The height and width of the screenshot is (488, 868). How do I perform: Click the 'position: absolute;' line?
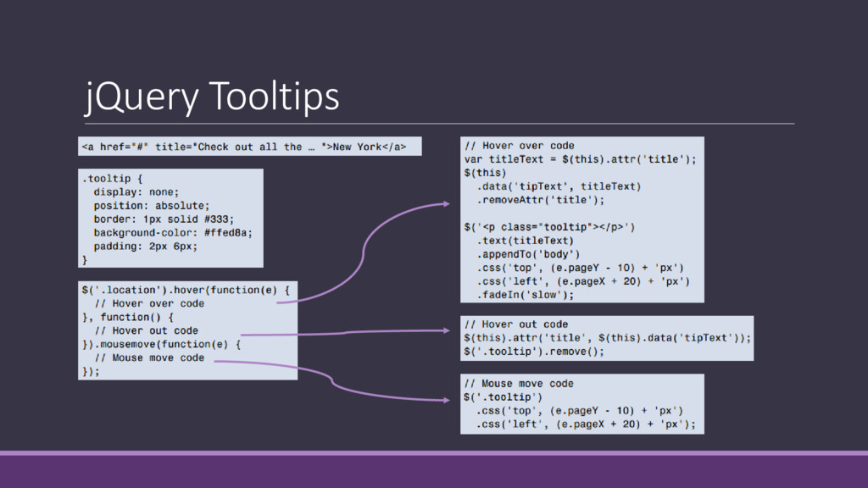(x=152, y=206)
